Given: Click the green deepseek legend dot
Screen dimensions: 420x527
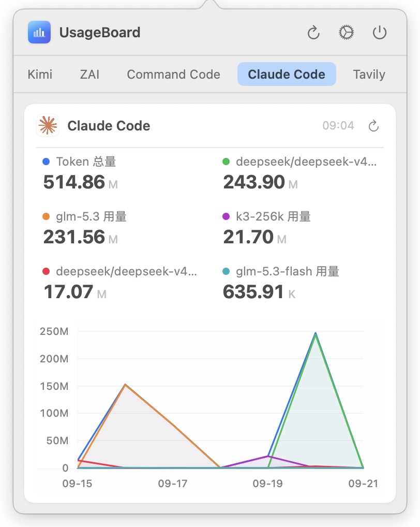Looking at the screenshot, I should (x=226, y=162).
